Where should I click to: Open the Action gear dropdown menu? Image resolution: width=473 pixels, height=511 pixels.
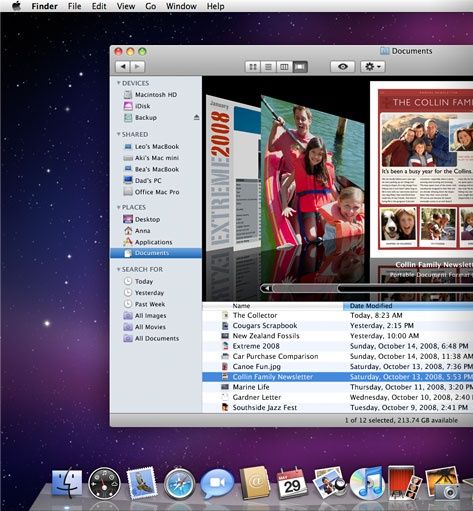point(373,67)
